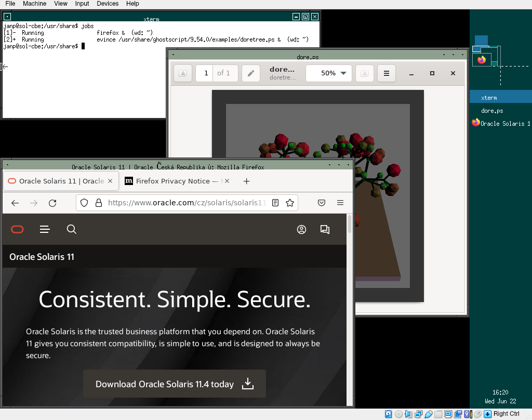Screen dimensions: 532x420
Task: Click the VirtualBox audio status tray icon
Action: 408,414
